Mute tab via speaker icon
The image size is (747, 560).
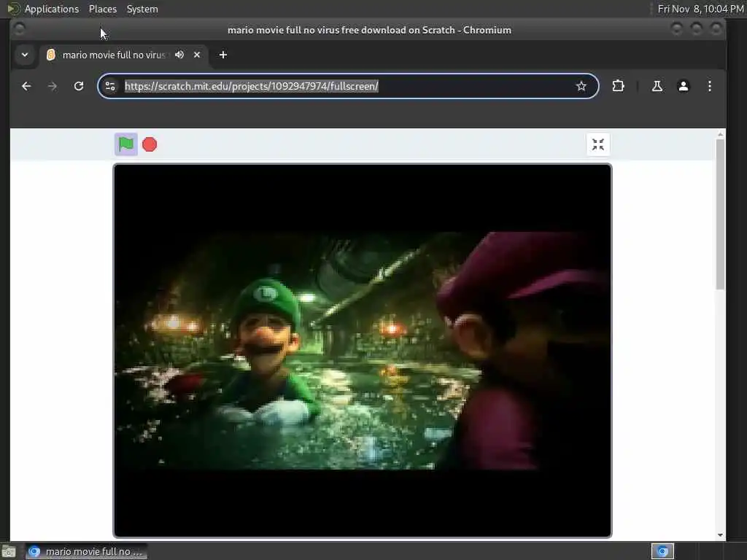coord(179,55)
